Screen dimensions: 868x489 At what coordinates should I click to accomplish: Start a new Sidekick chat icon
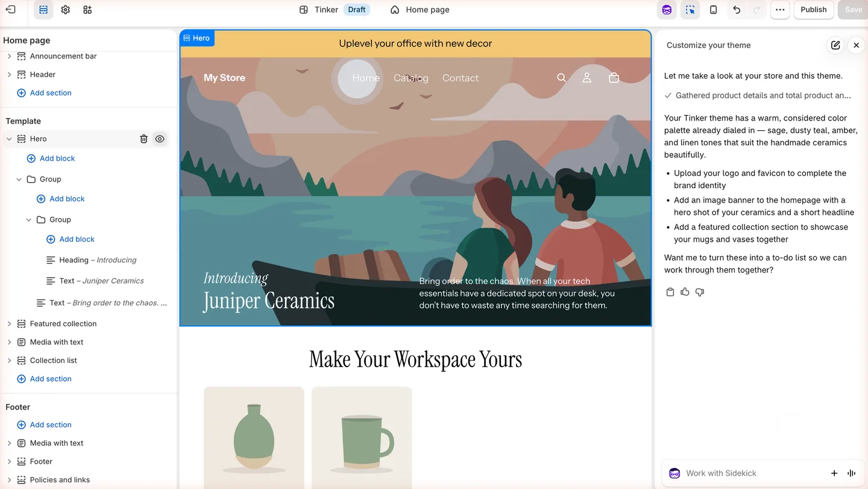[x=835, y=45]
